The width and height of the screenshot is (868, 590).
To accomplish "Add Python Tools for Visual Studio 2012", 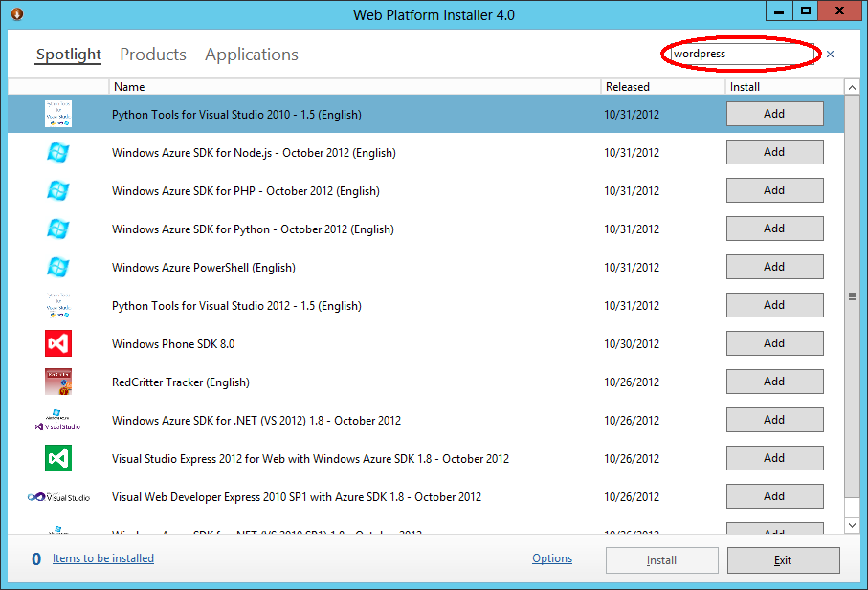I will [774, 305].
